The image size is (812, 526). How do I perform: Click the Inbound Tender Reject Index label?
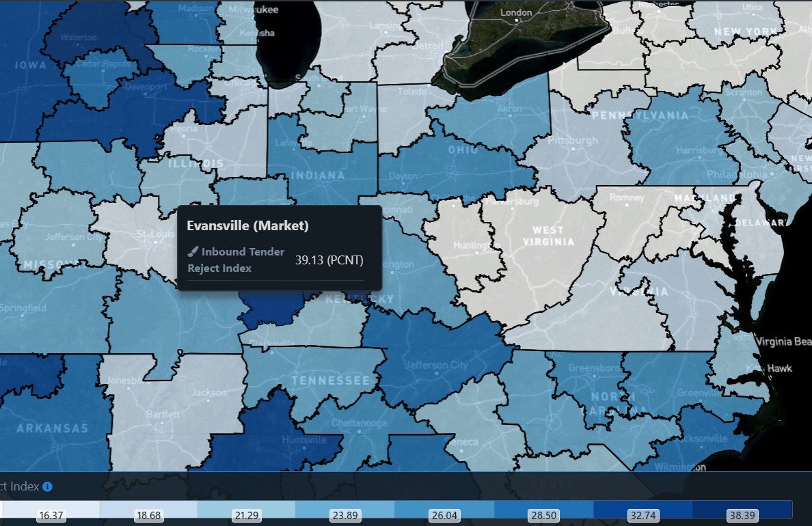(x=236, y=260)
